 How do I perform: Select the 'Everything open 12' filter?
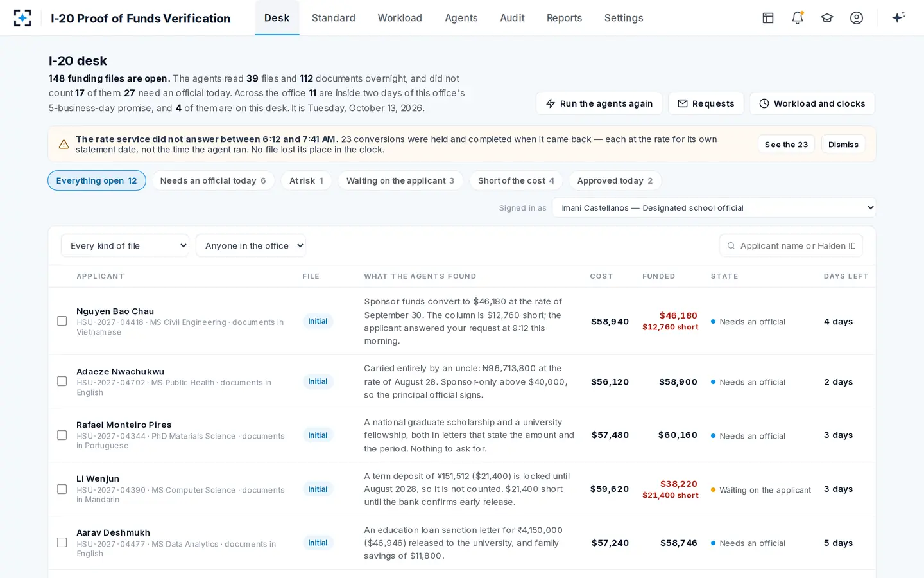click(97, 180)
